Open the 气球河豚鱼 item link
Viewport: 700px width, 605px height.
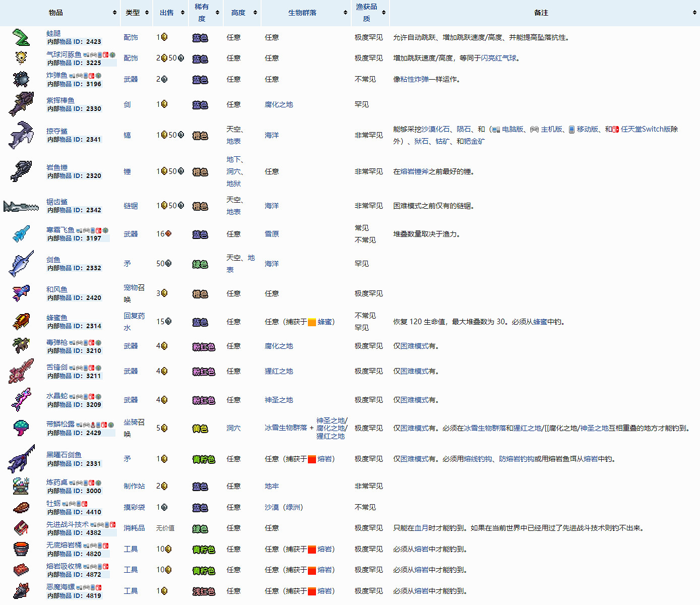[63, 54]
